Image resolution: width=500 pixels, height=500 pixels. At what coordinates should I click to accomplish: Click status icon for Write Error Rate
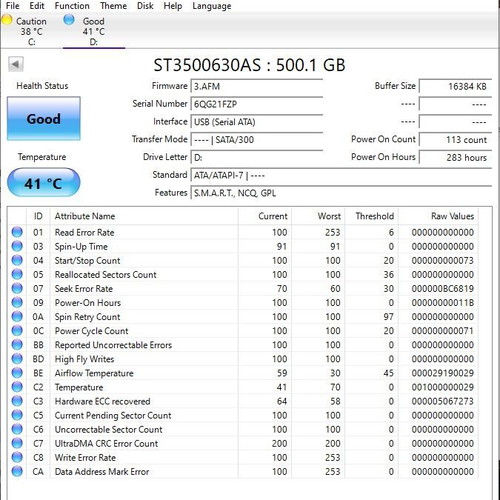point(17,457)
